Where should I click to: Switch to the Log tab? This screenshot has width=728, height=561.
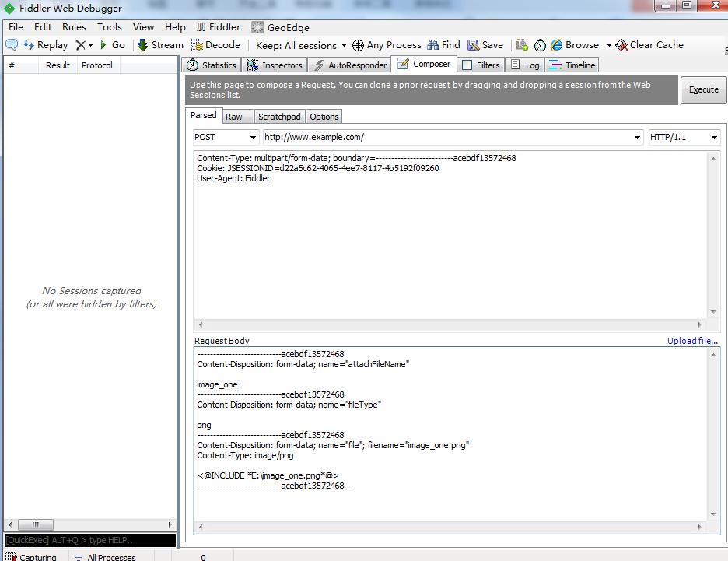(x=525, y=65)
